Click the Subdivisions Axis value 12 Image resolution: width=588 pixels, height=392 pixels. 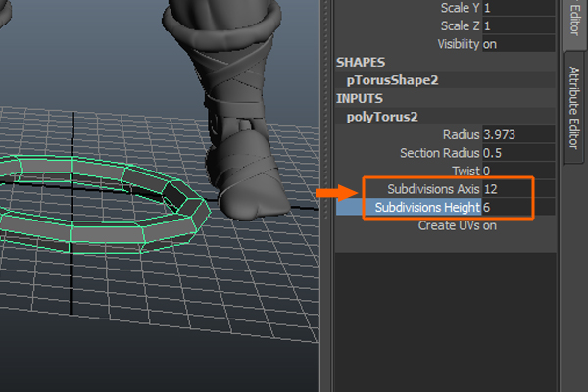pos(518,189)
